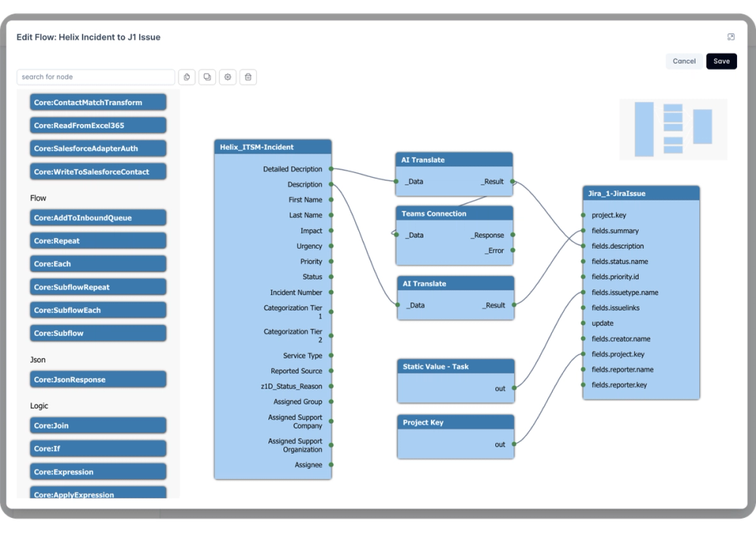Click the fields.issuelinks input port
Viewport: 756px width, 533px height.
click(x=583, y=308)
